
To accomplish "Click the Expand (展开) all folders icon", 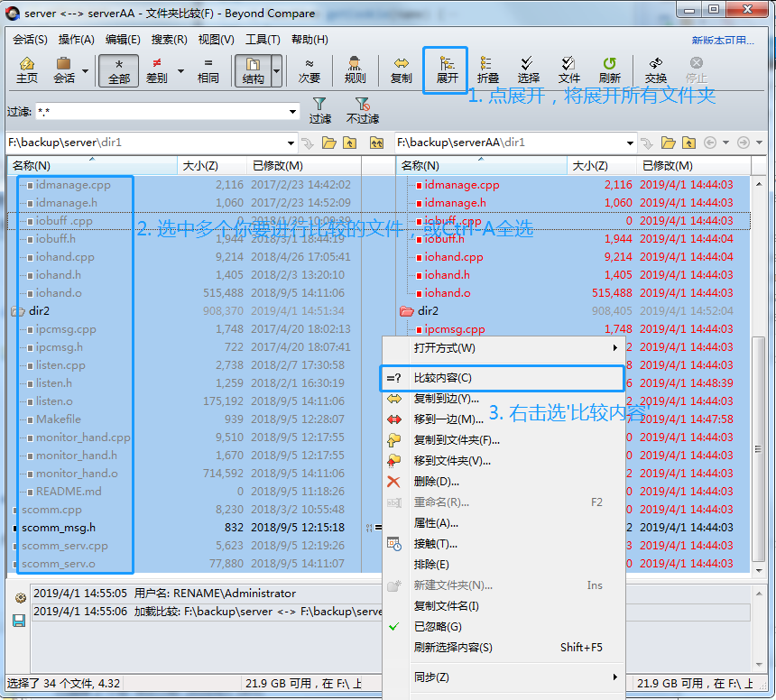I will 447,70.
